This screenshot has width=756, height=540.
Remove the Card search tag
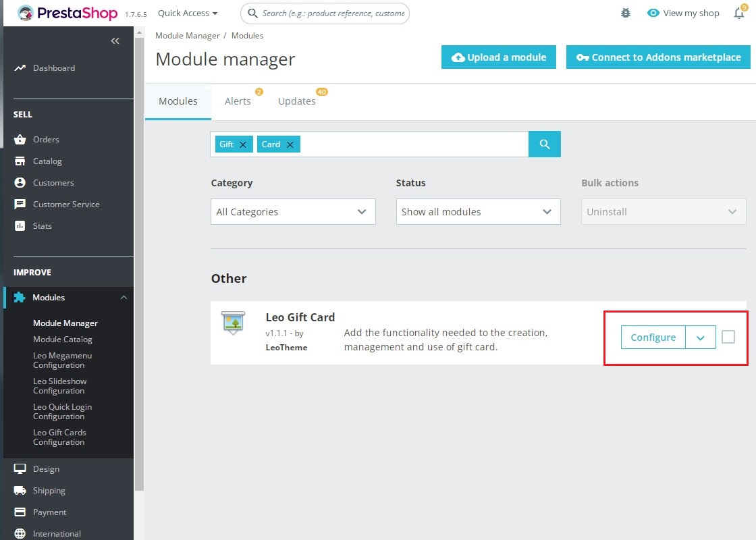pos(290,144)
